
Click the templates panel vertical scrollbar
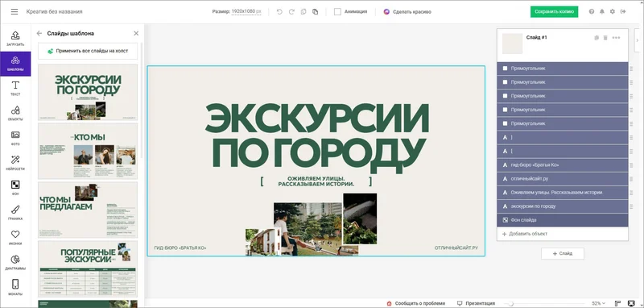coord(142,101)
